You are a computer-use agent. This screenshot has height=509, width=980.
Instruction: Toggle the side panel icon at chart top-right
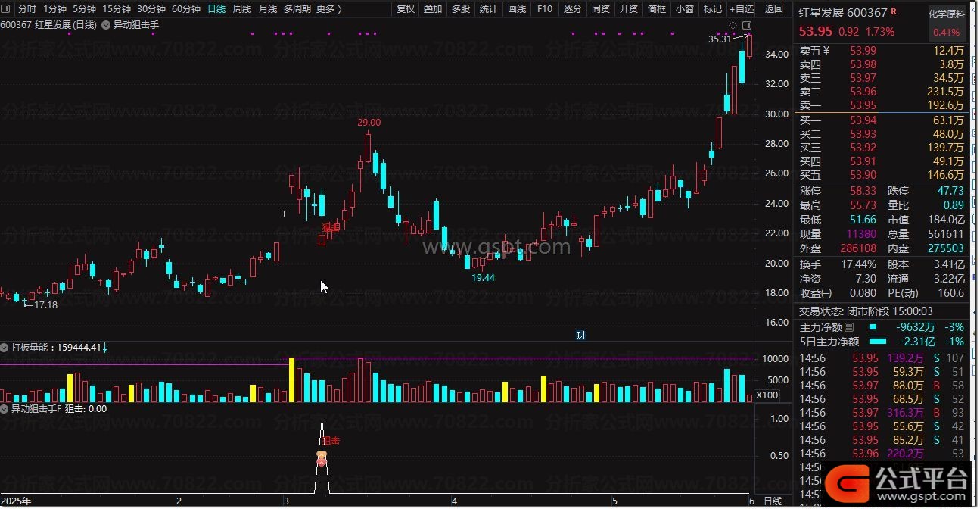(745, 26)
